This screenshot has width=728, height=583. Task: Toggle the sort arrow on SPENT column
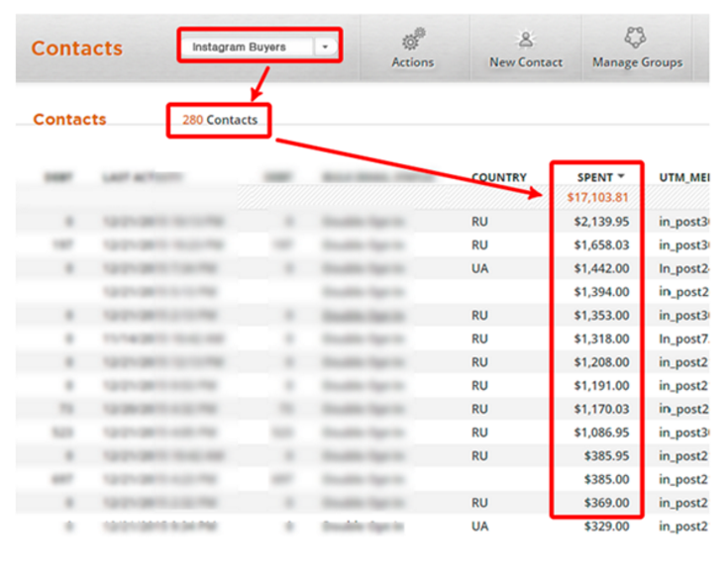coord(621,177)
